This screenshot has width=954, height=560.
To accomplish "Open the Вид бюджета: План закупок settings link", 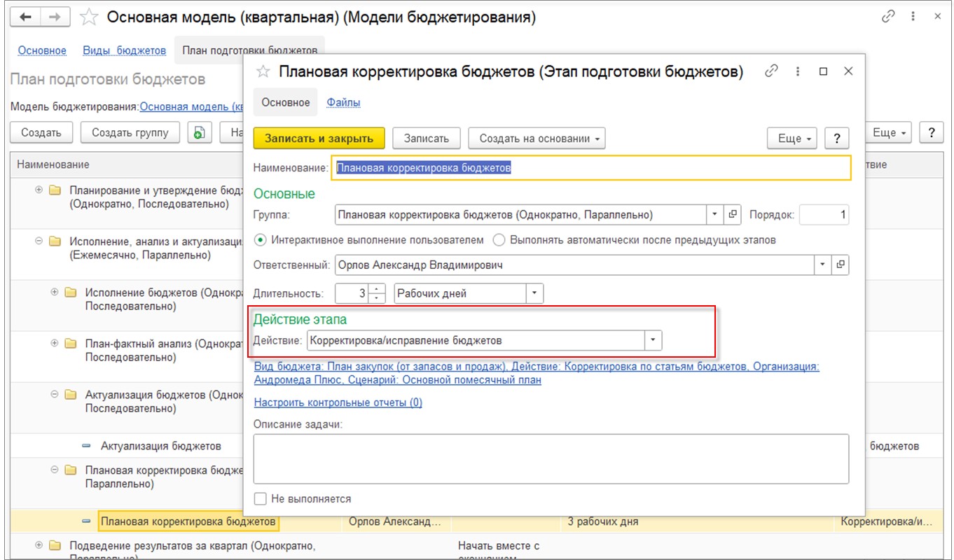I will [x=537, y=373].
